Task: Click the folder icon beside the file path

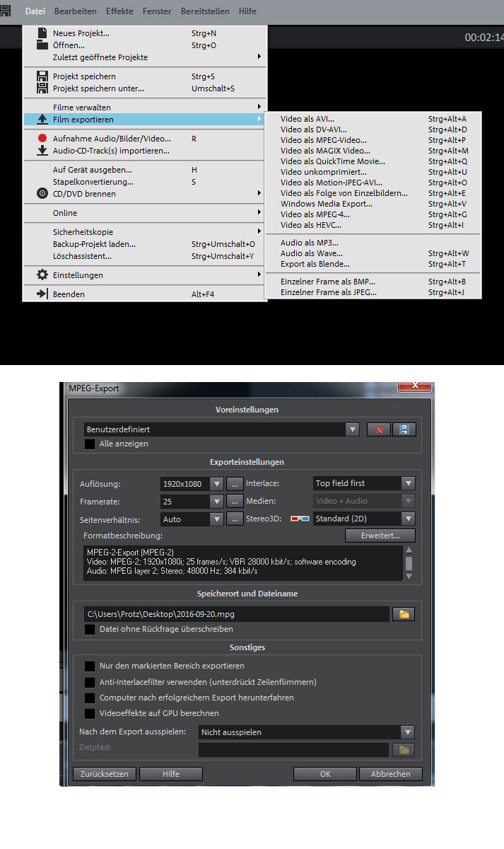Action: (404, 614)
